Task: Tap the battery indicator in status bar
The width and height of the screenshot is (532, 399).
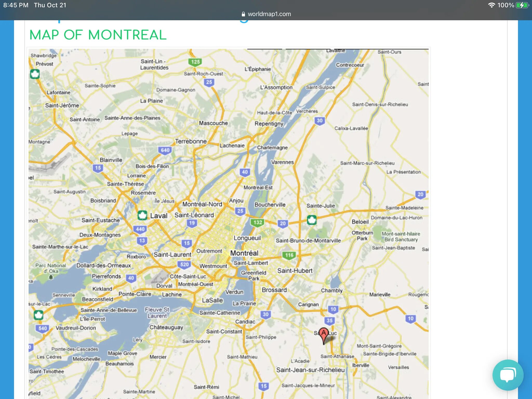Action: (x=522, y=5)
